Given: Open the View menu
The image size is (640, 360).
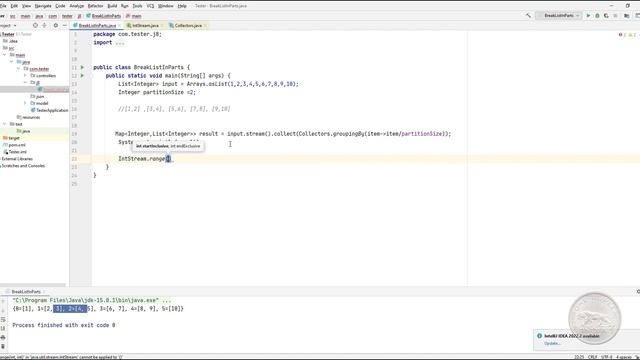Looking at the screenshot, I should (26, 6).
